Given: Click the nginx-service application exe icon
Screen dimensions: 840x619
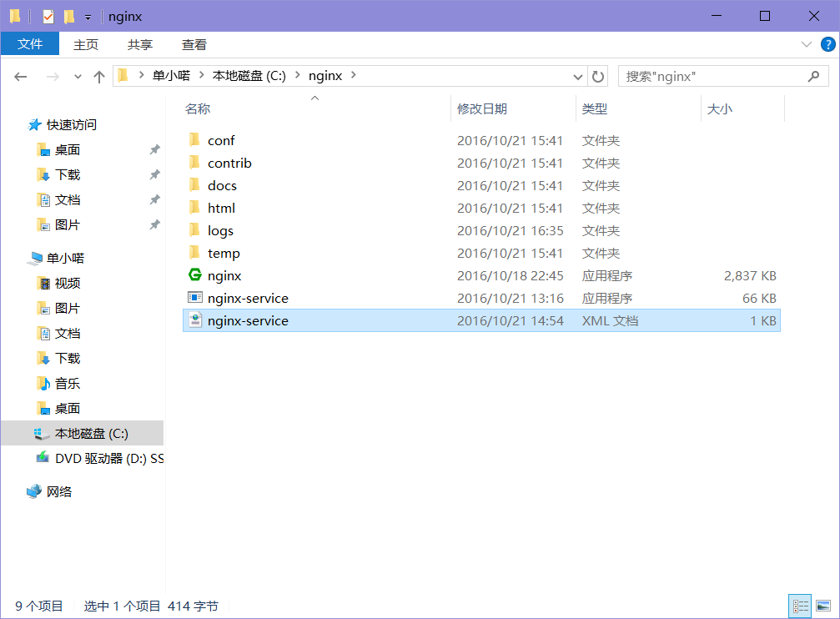Looking at the screenshot, I should (195, 298).
